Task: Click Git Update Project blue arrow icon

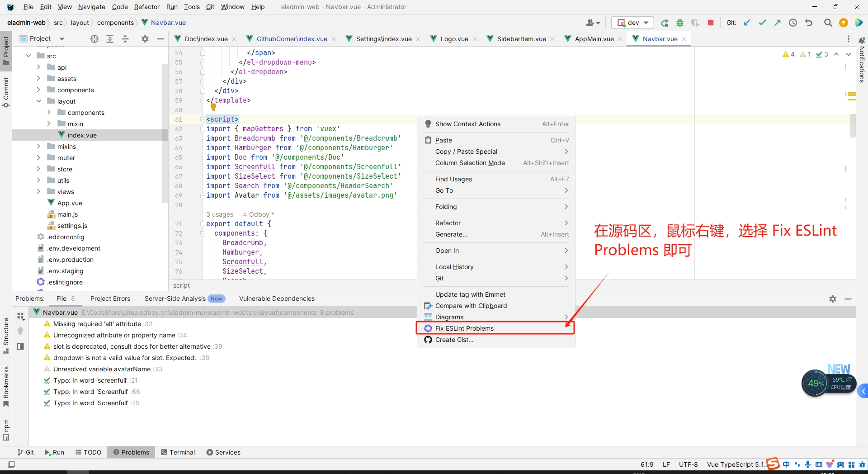Action: click(747, 23)
